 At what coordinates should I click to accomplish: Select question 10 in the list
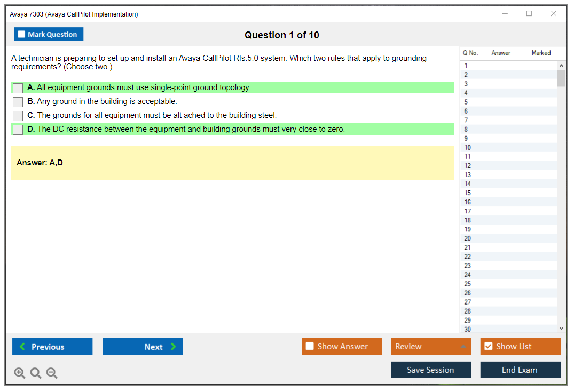[x=468, y=148]
